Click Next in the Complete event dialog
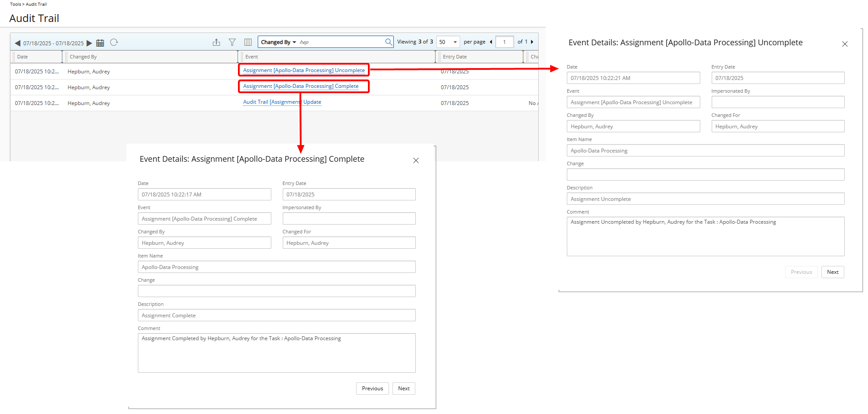The height and width of the screenshot is (414, 868). [403, 388]
